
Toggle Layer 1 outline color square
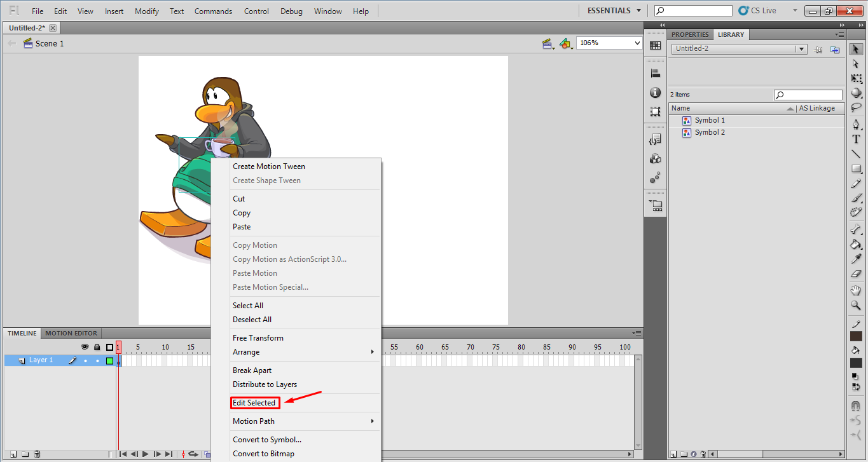[x=109, y=360]
